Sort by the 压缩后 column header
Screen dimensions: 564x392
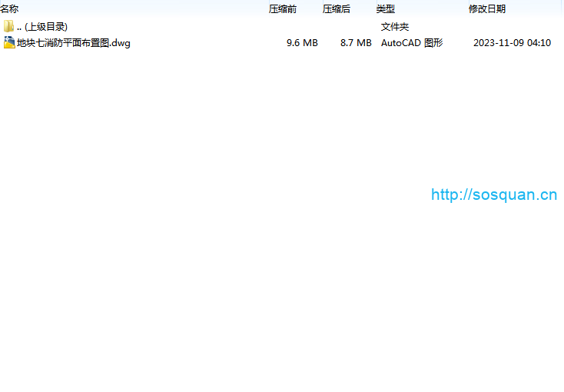[336, 9]
